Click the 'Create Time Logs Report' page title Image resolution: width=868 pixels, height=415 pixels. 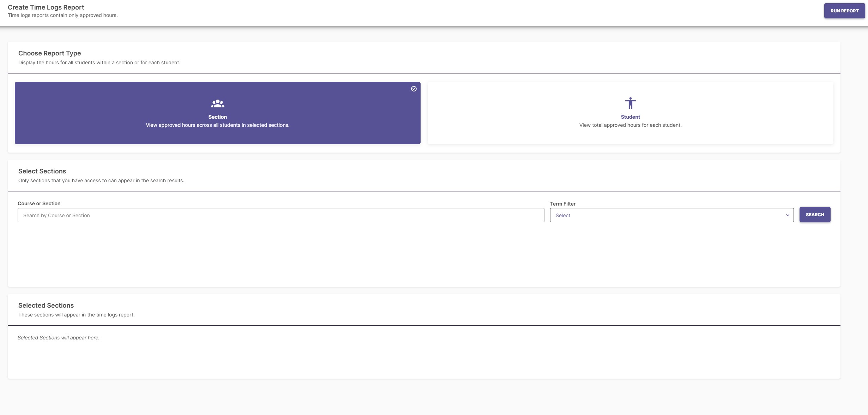tap(46, 7)
